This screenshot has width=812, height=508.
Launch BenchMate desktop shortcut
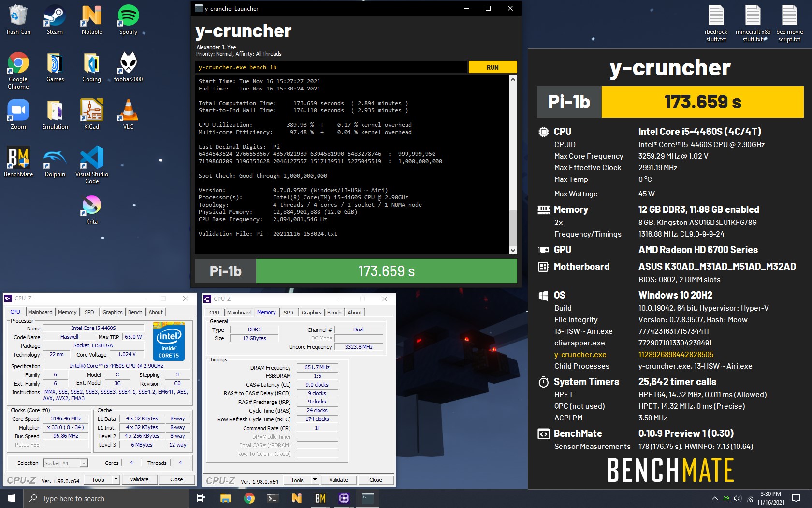click(18, 162)
